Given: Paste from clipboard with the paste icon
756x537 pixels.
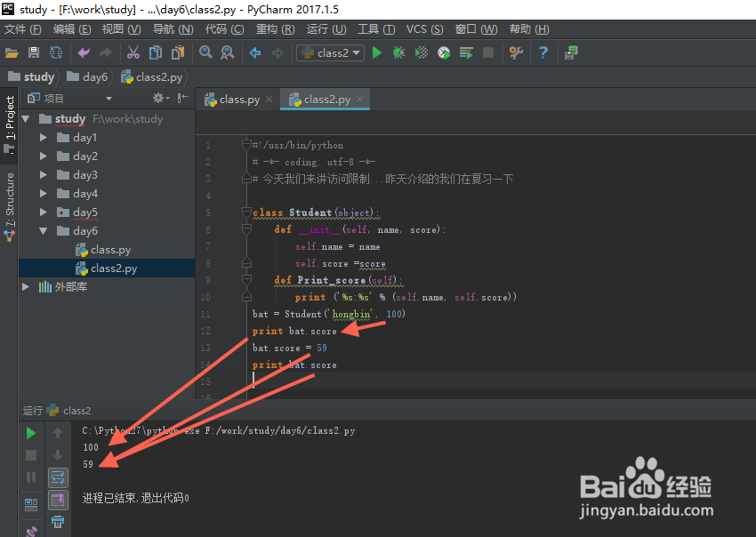Looking at the screenshot, I should (178, 52).
